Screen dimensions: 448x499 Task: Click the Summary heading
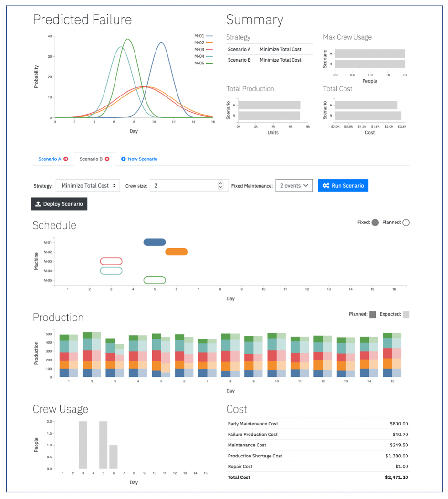[x=254, y=20]
